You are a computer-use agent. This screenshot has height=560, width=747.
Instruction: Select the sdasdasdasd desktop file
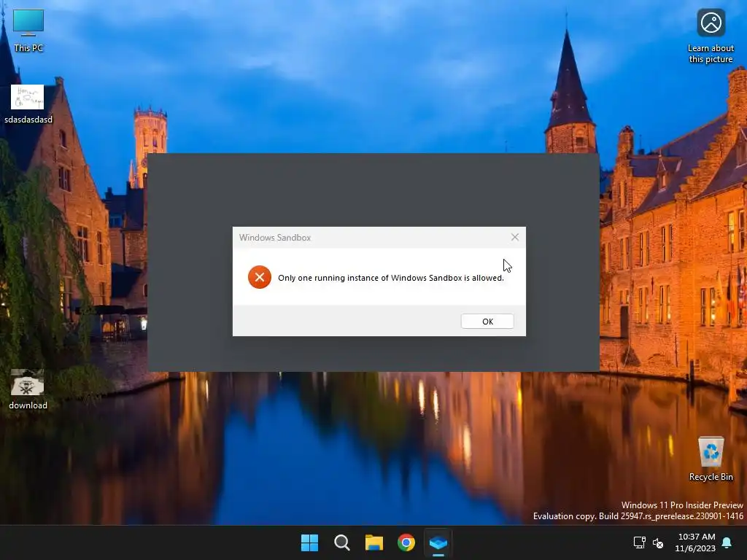28,104
